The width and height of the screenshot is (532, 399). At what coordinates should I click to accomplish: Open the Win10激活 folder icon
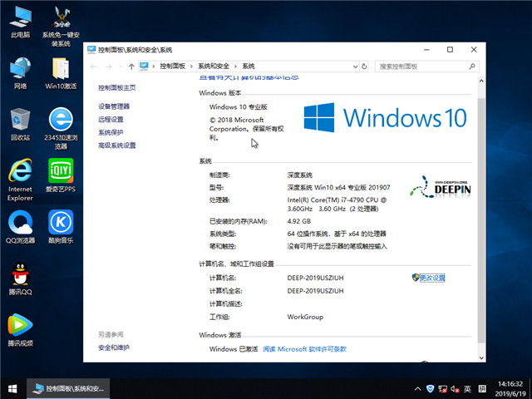(61, 73)
